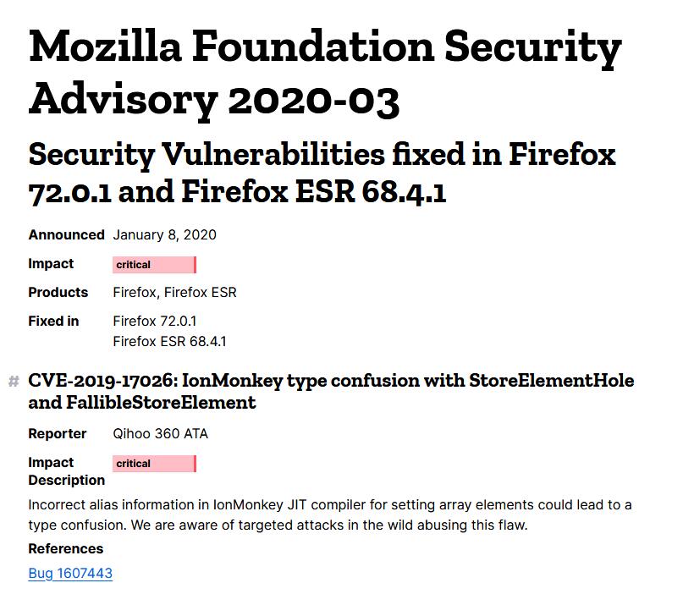Click the "Firefox, Firefox ESR" products value

(174, 293)
